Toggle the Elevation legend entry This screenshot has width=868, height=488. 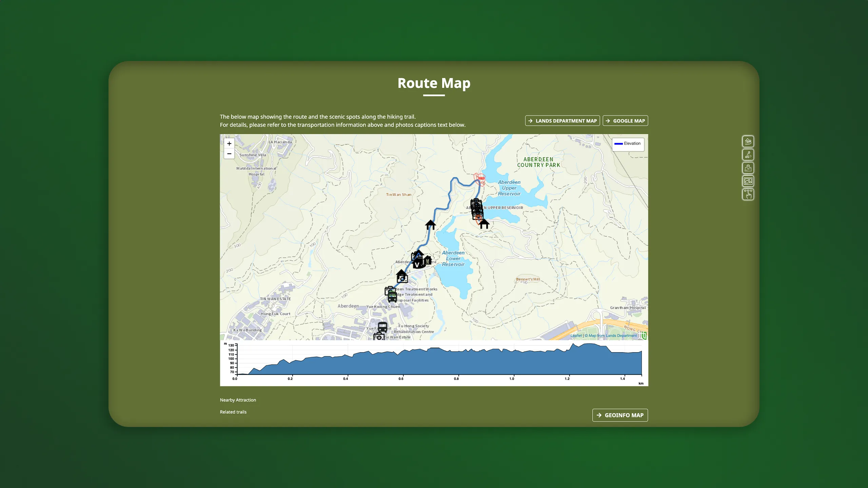click(x=632, y=143)
